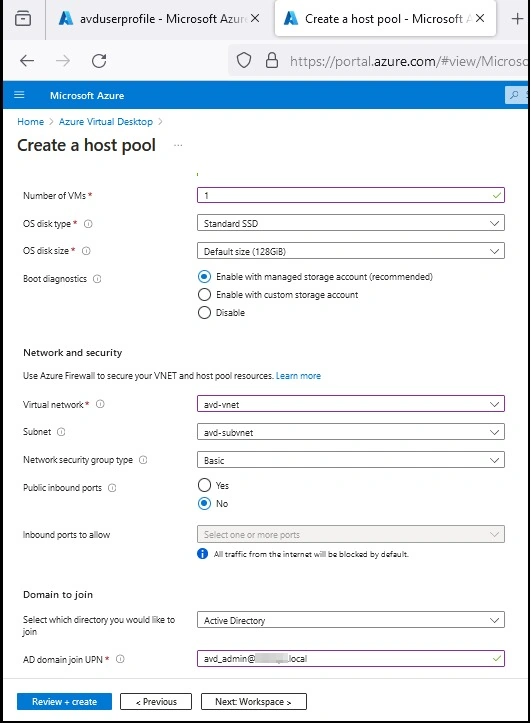The width and height of the screenshot is (531, 723).
Task: Open the Learn more link
Action: (x=298, y=376)
